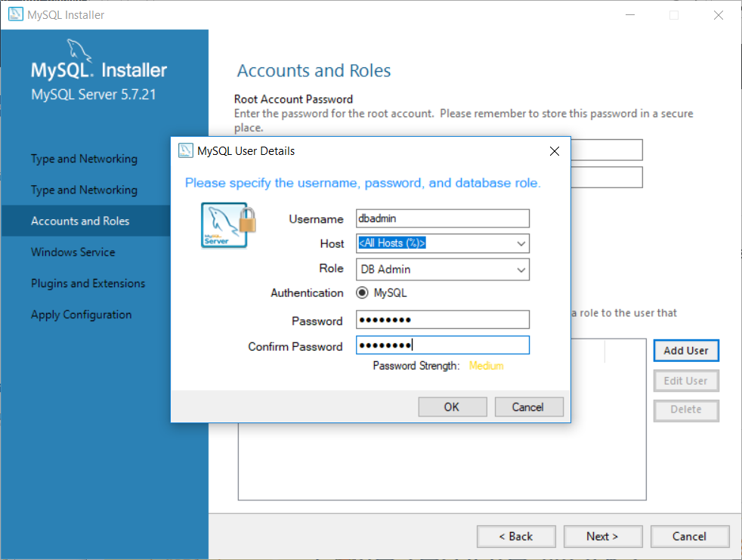The width and height of the screenshot is (742, 560).
Task: Click the Edit User button
Action: pyautogui.click(x=685, y=381)
